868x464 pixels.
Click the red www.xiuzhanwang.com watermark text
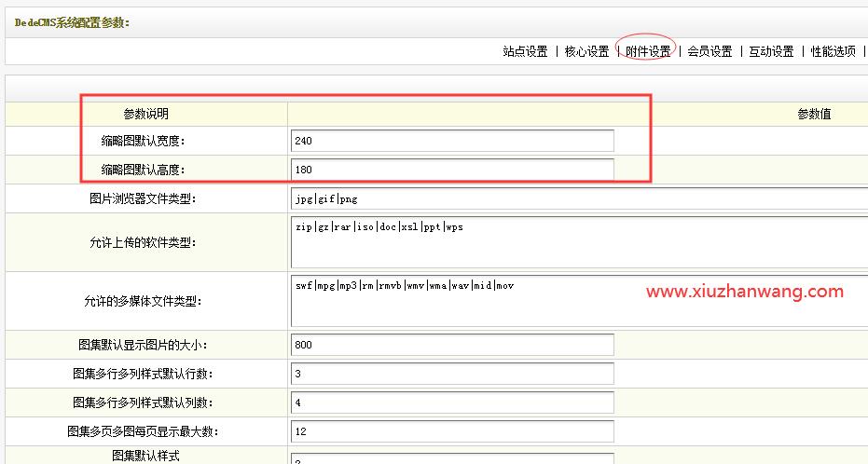[x=744, y=292]
